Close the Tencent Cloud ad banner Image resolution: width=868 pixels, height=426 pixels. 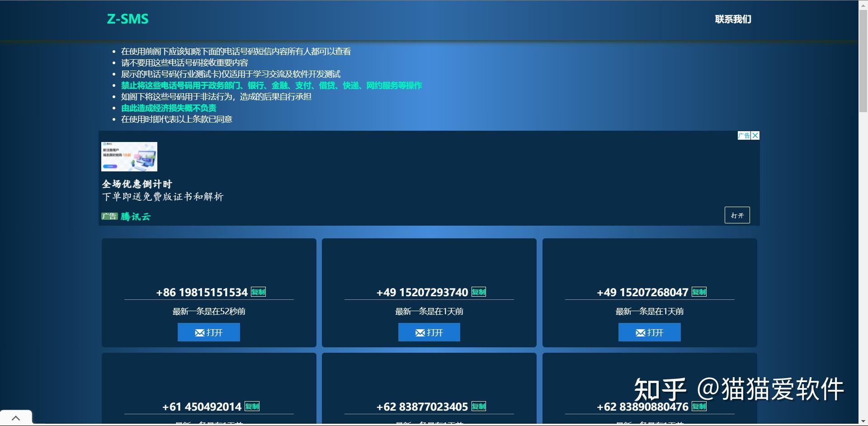point(755,136)
